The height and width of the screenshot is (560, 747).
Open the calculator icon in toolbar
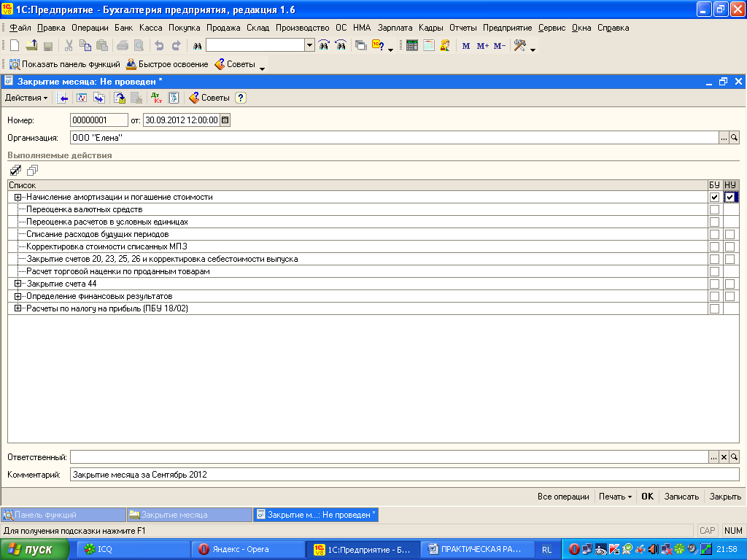click(x=412, y=46)
